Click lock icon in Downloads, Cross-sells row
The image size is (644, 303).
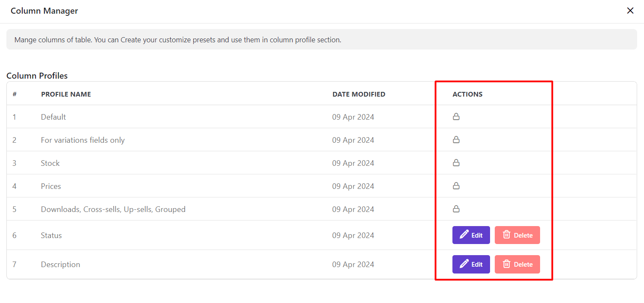pos(456,209)
